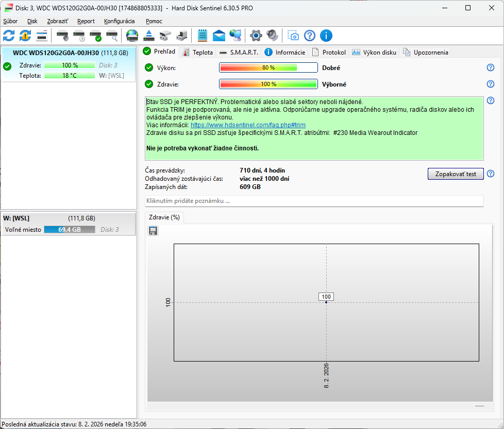Click help icon beside Zopakovať test

coord(491,174)
